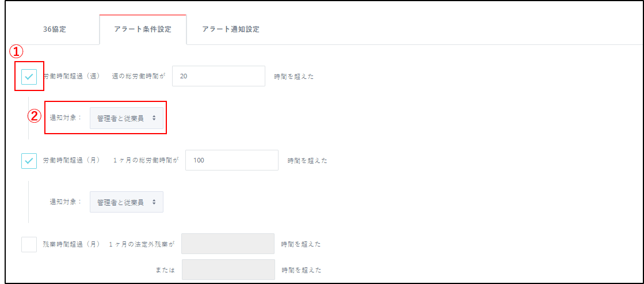The width and height of the screenshot is (644, 284).
Task: Select the アラート条件設定 tab
Action: coord(143,29)
